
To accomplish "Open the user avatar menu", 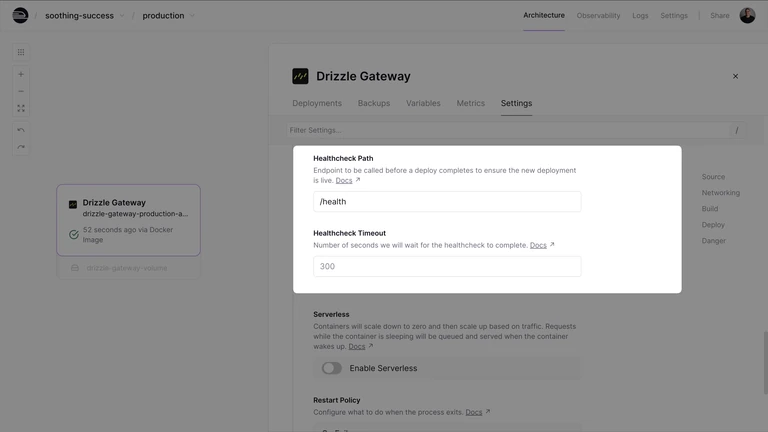I will [x=747, y=15].
